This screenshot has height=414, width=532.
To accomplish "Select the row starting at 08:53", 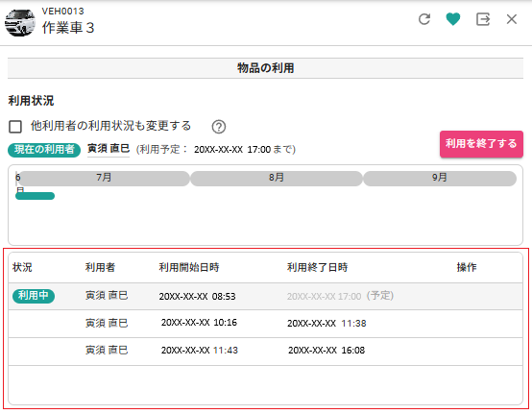I will [x=265, y=296].
